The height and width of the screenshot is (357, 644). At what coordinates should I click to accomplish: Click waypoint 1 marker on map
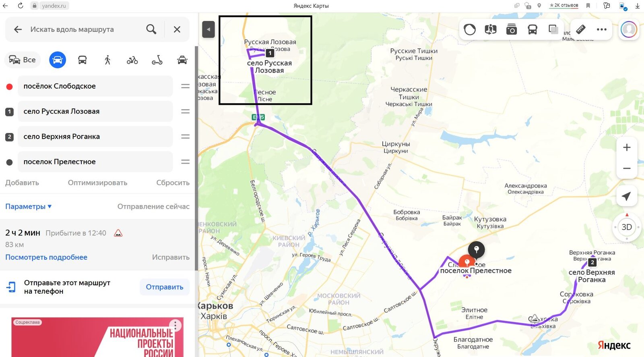coord(270,53)
